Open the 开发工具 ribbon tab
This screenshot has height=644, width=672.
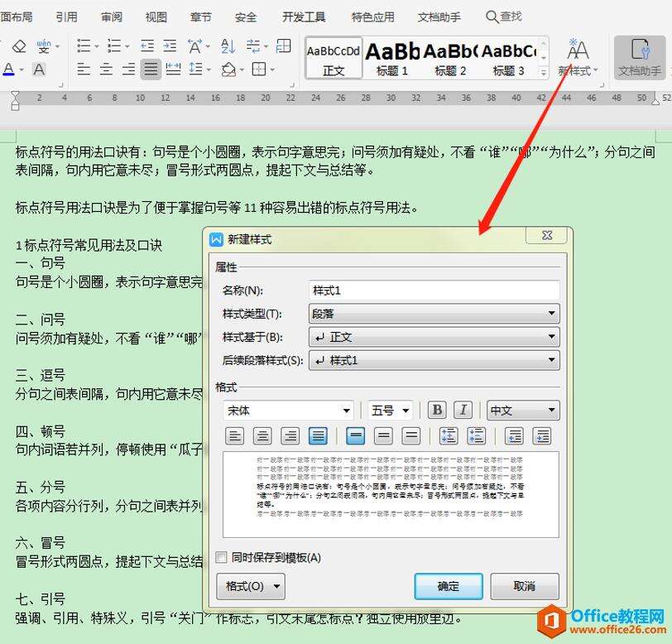pos(304,17)
